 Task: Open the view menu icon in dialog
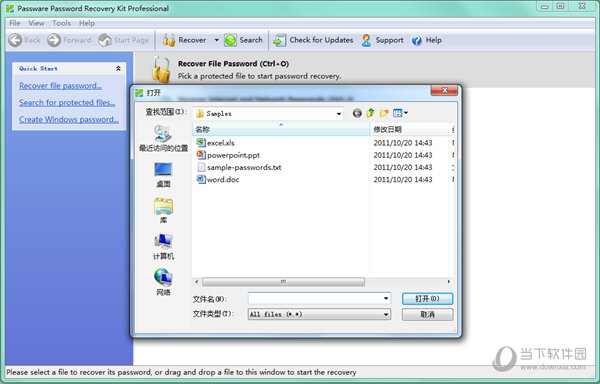coord(400,113)
